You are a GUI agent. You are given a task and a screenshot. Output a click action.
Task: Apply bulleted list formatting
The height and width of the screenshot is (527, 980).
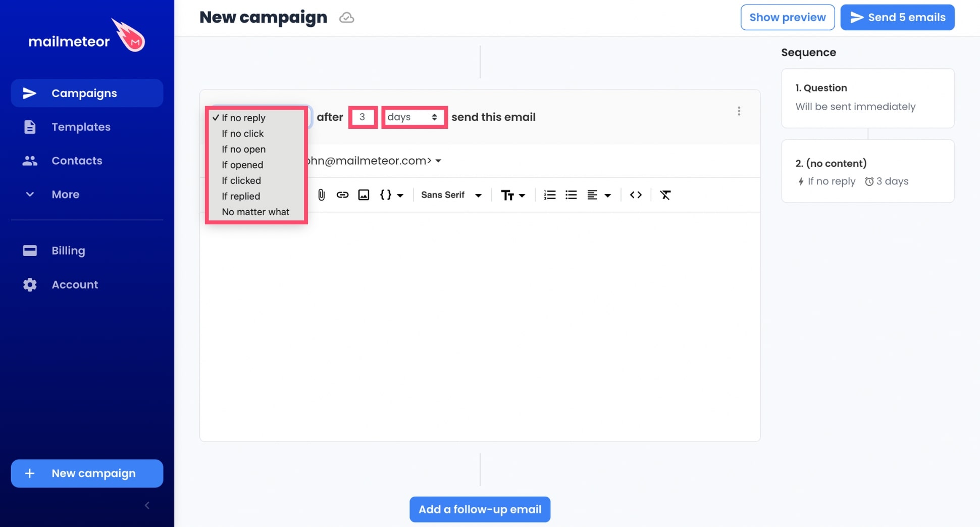[571, 195]
